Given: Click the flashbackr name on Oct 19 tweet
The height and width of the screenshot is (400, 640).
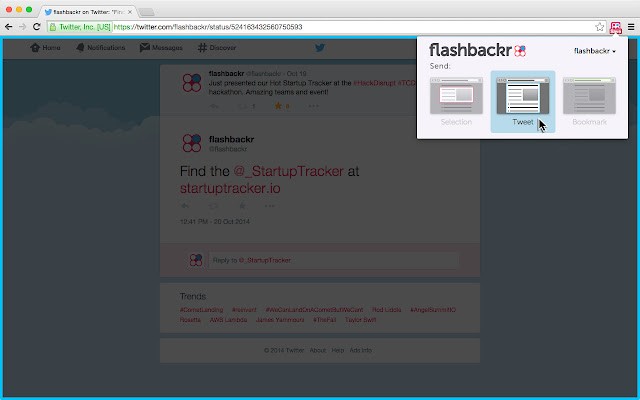Looking at the screenshot, I should point(227,73).
